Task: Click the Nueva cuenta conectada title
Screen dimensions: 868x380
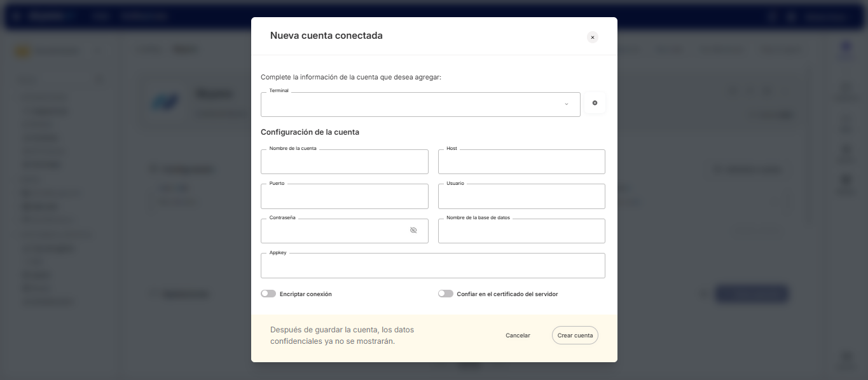Action: (x=326, y=36)
